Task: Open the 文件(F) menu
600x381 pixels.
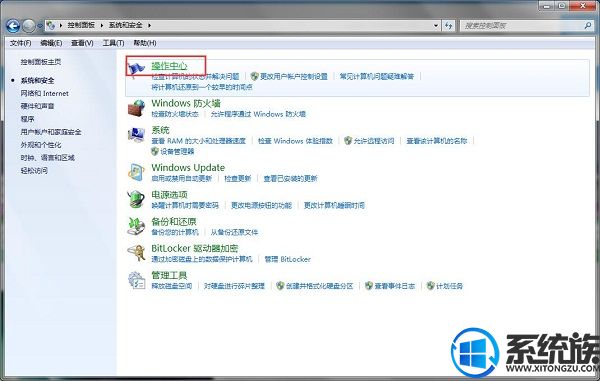Action: [20, 43]
